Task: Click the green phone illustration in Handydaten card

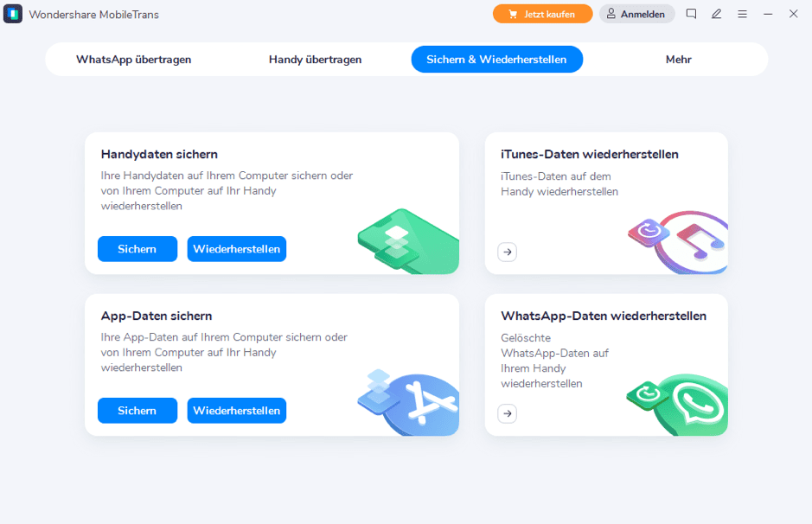Action: click(x=408, y=241)
